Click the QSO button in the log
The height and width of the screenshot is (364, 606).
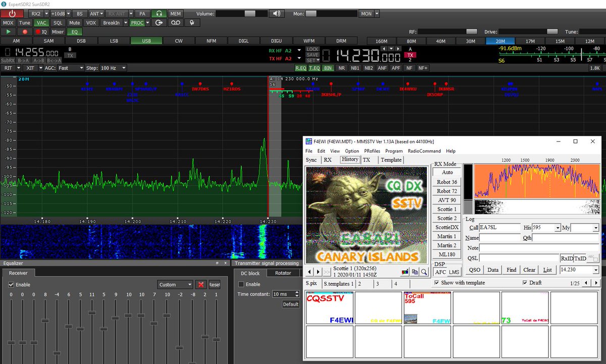click(x=475, y=270)
